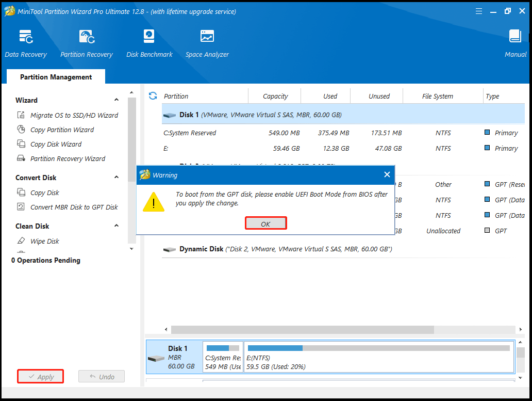Viewport: 532px width, 401px height.
Task: Click the Unallocated file system cell
Action: click(x=443, y=231)
